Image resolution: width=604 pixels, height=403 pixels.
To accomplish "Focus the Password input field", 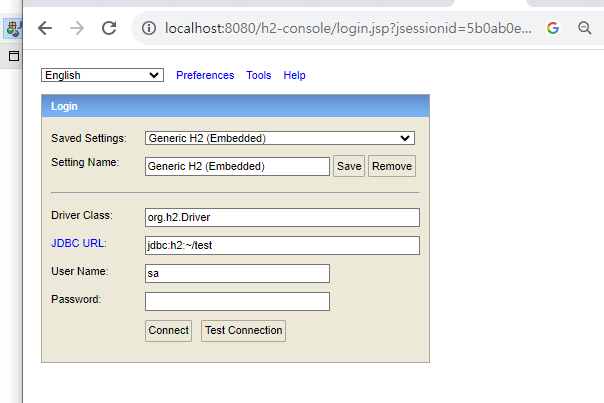I will coord(237,301).
